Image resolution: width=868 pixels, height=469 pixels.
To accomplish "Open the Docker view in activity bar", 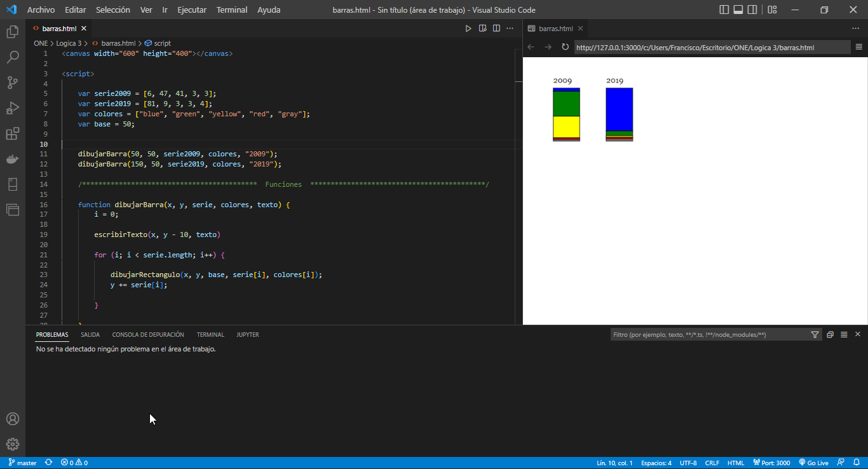I will point(13,159).
